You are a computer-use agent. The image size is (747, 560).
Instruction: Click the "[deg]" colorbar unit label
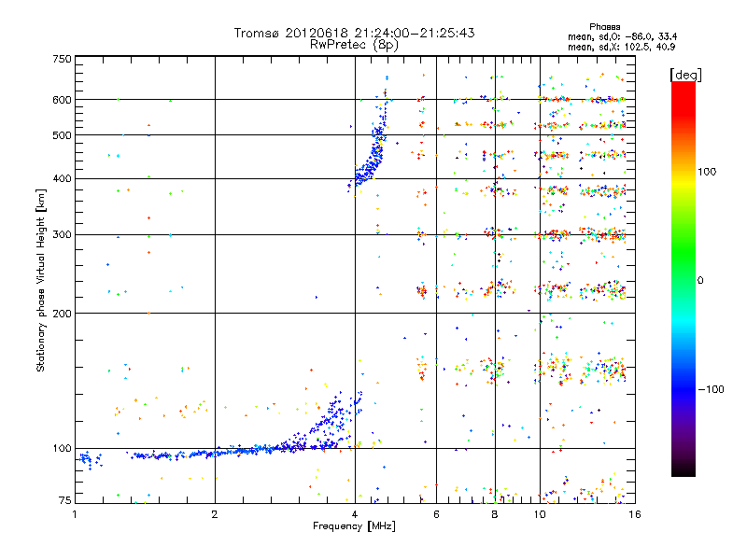(x=685, y=75)
